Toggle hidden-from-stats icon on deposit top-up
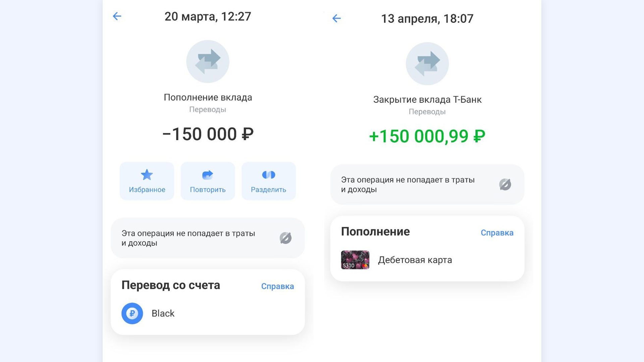Image resolution: width=644 pixels, height=362 pixels. coord(285,238)
